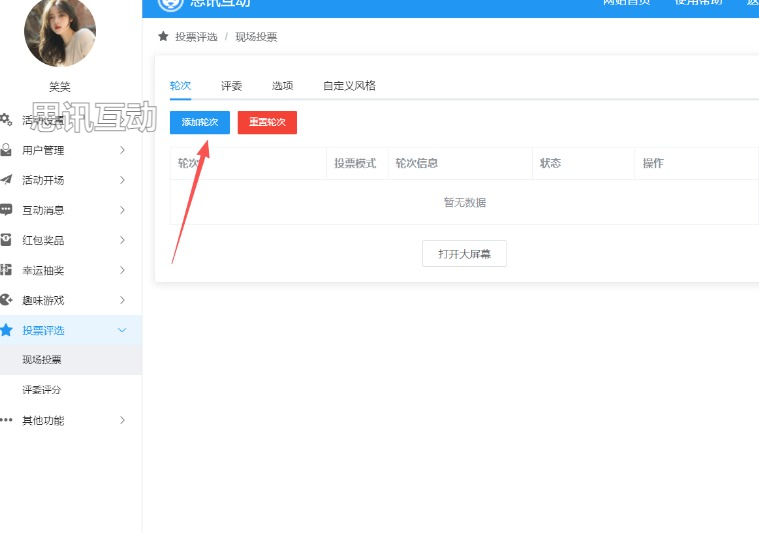Screen dimensions: 759x533
Task: Click the star icon in the breadcrumb
Action: coord(163,37)
